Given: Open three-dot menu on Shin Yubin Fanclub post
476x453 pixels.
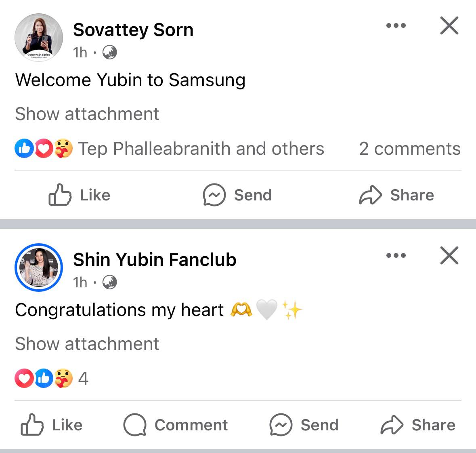Looking at the screenshot, I should pos(396,255).
